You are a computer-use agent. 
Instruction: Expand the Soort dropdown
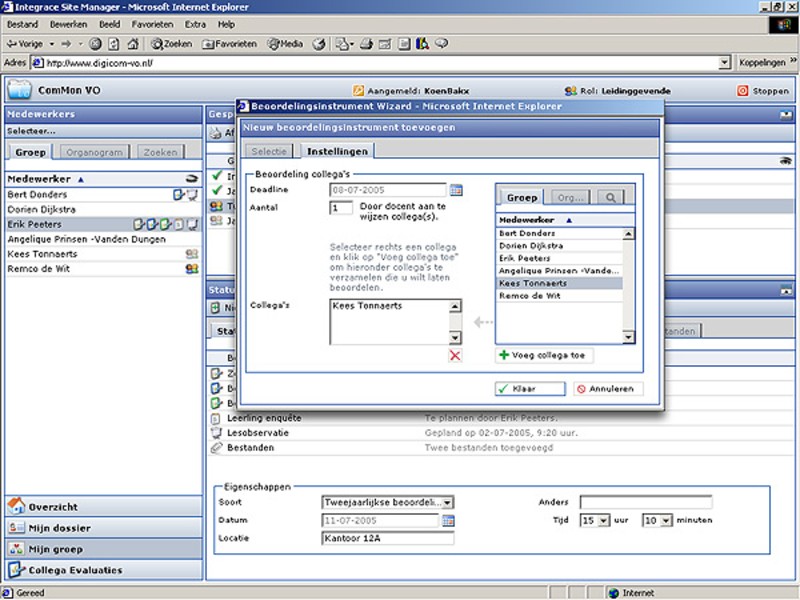pos(447,503)
